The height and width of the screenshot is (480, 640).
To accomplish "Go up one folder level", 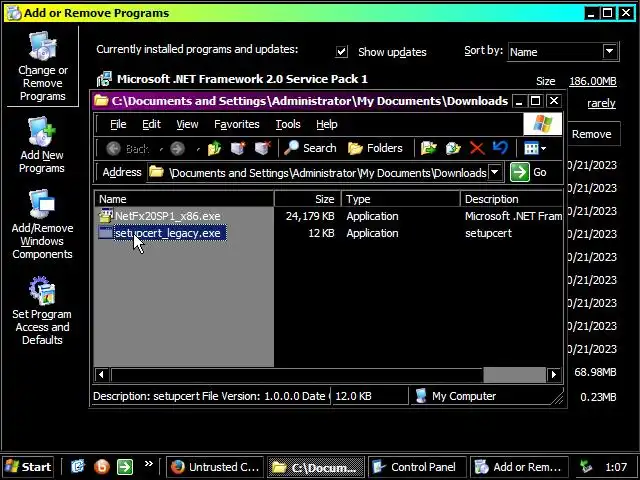I will coord(214,149).
